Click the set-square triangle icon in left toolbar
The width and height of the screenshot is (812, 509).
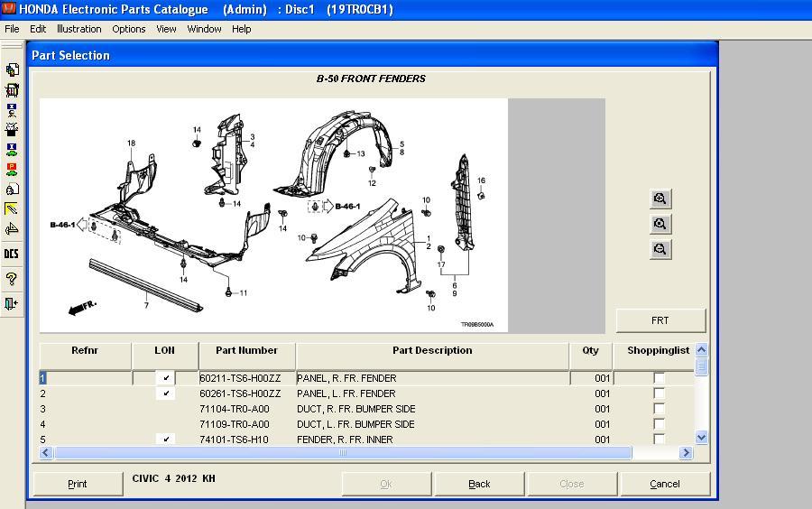coord(12,228)
